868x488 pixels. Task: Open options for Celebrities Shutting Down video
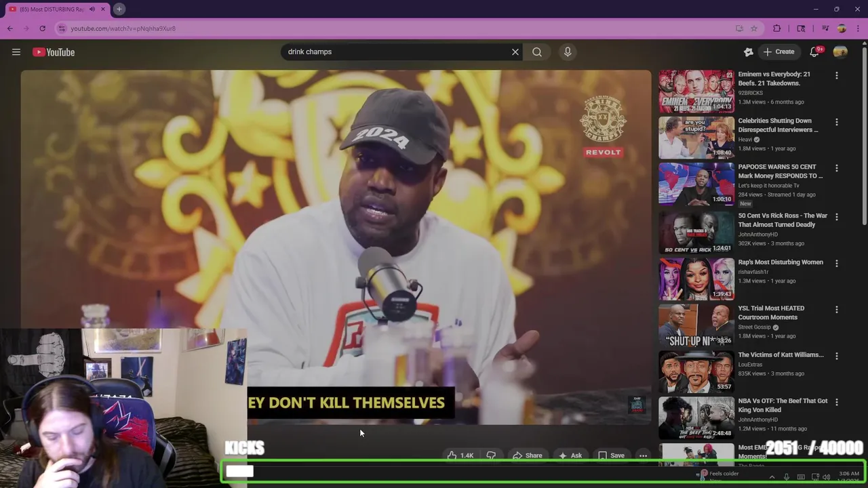pos(837,123)
